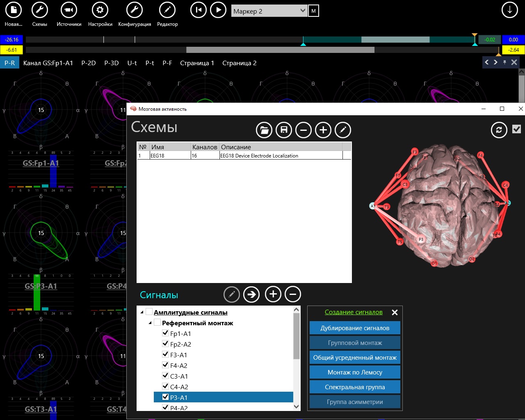Click the right arrow icon beside Сигналы
Image resolution: width=525 pixels, height=420 pixels.
coord(251,294)
